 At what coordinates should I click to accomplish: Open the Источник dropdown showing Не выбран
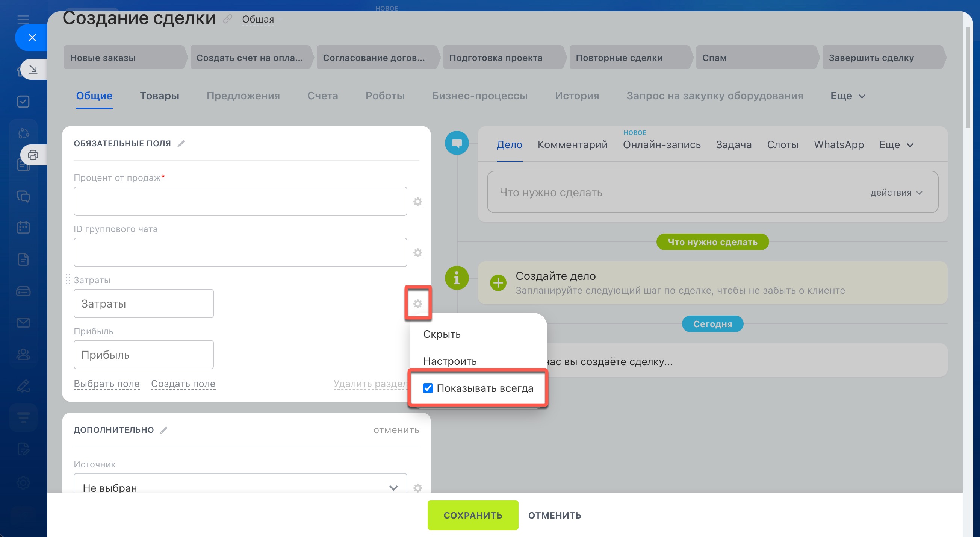[x=240, y=484]
